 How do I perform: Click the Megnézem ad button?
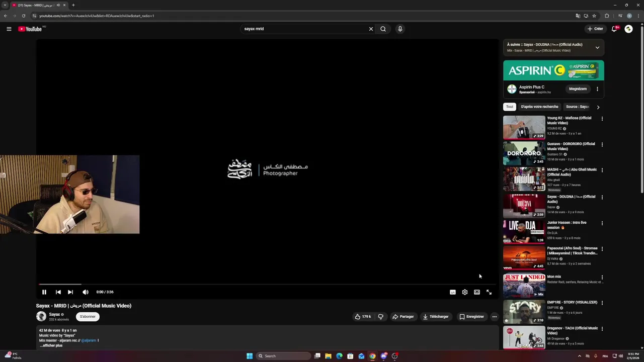578,89
